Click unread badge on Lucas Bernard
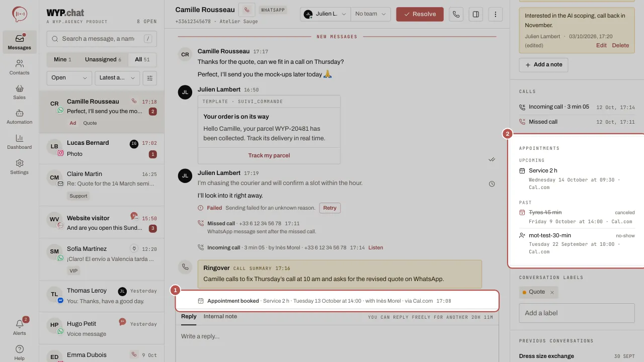644x362 pixels. click(153, 154)
